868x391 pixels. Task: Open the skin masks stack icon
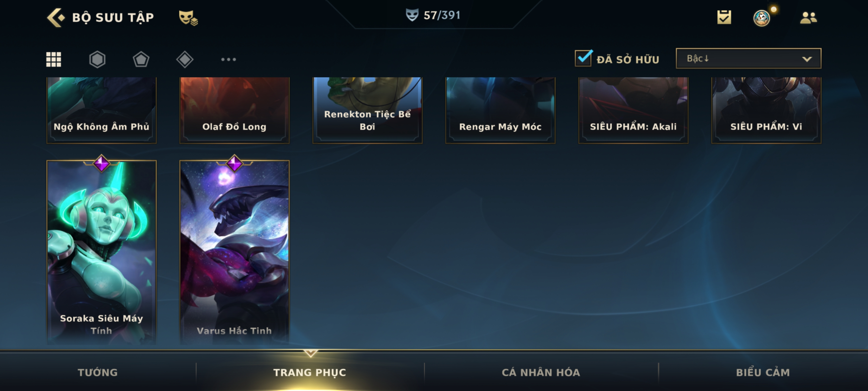[x=188, y=18]
